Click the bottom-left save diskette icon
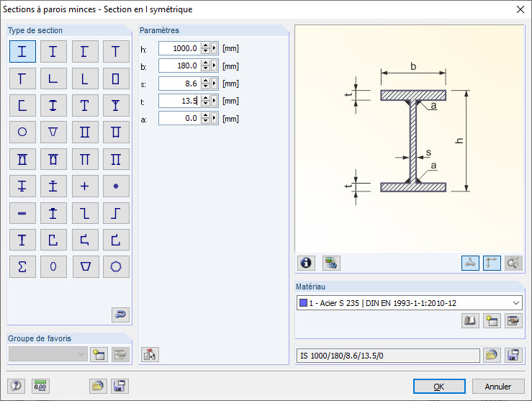532x401 pixels. (120, 386)
